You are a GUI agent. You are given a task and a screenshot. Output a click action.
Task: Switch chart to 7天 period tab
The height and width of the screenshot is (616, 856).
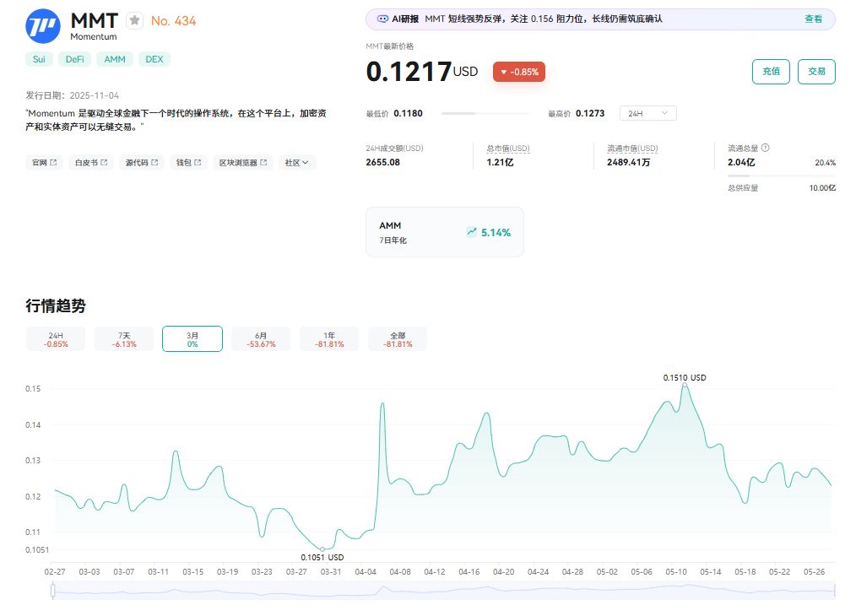point(124,339)
